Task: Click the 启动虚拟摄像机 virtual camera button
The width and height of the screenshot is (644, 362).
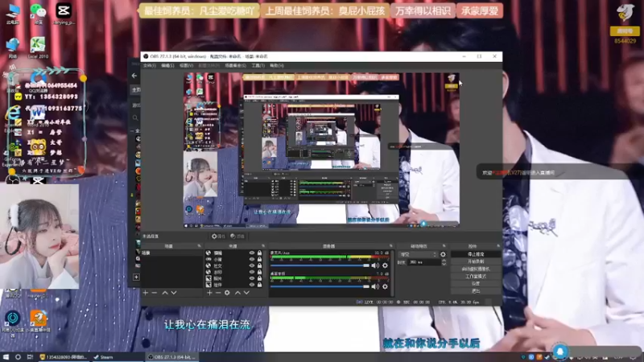Action: [476, 269]
